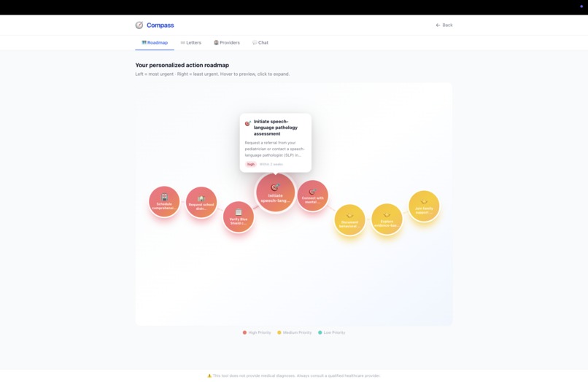Expand the Initiate speech-lang node

276,192
